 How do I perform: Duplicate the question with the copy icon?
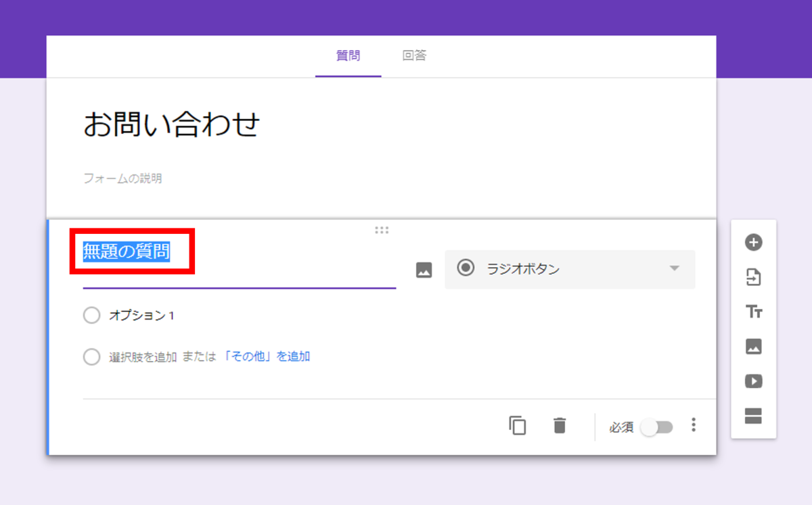tap(518, 426)
